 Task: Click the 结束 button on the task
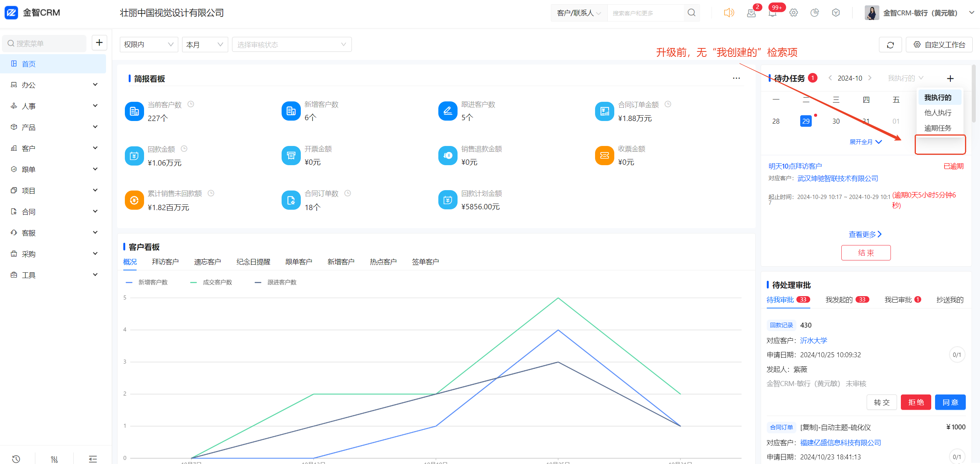coord(866,253)
